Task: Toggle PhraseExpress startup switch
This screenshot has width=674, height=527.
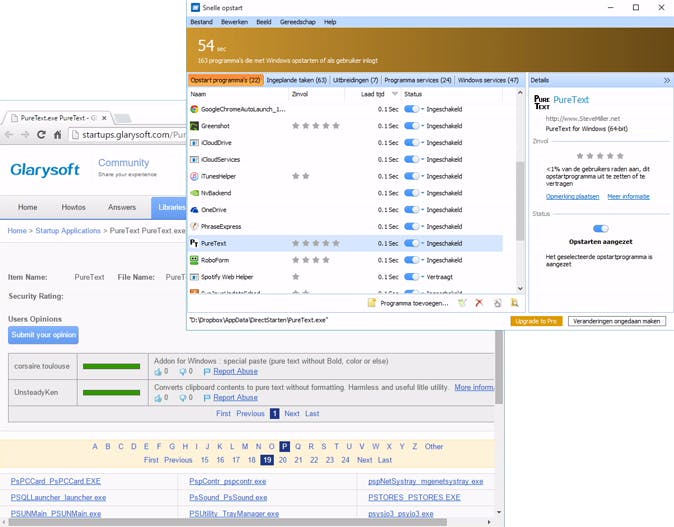Action: click(x=411, y=227)
